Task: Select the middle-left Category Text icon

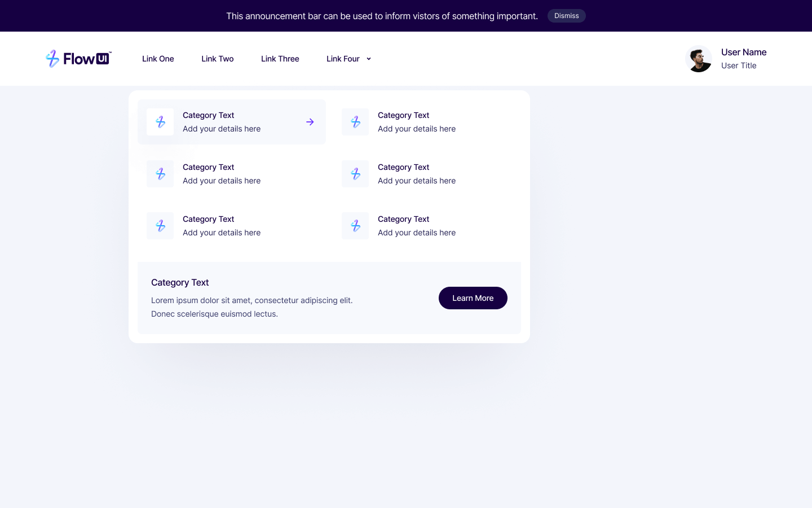Action: 160,174
